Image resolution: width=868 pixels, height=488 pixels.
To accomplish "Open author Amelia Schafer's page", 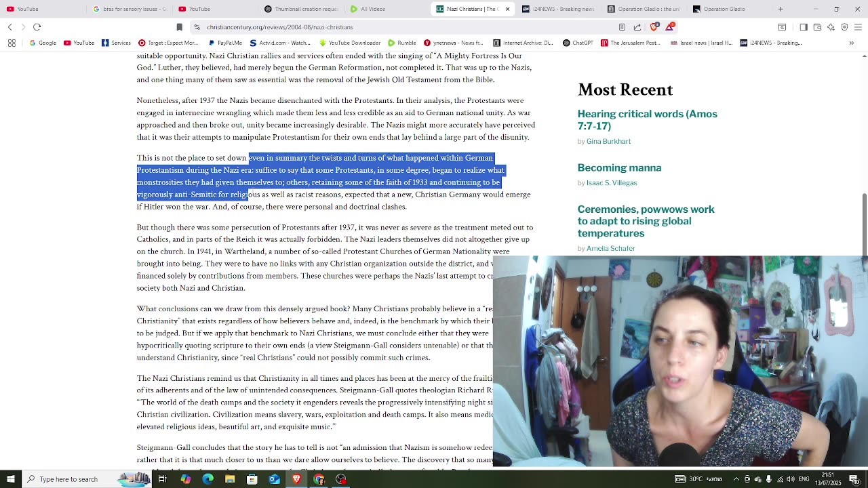I will pyautogui.click(x=610, y=249).
